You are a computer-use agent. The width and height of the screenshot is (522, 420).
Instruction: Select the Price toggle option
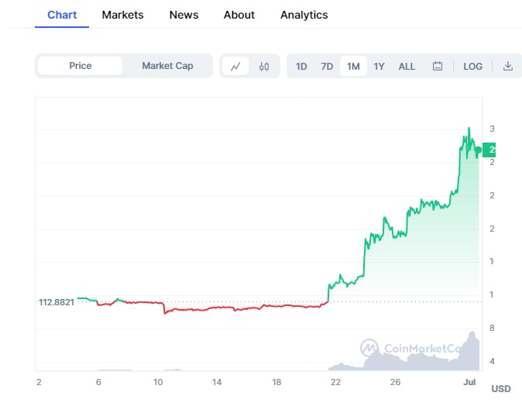tap(81, 66)
